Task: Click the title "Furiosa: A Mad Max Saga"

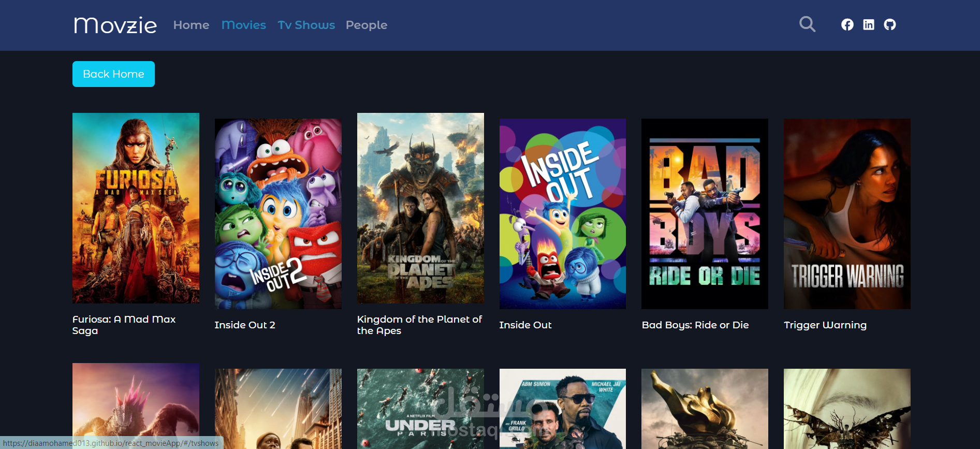Action: [124, 325]
